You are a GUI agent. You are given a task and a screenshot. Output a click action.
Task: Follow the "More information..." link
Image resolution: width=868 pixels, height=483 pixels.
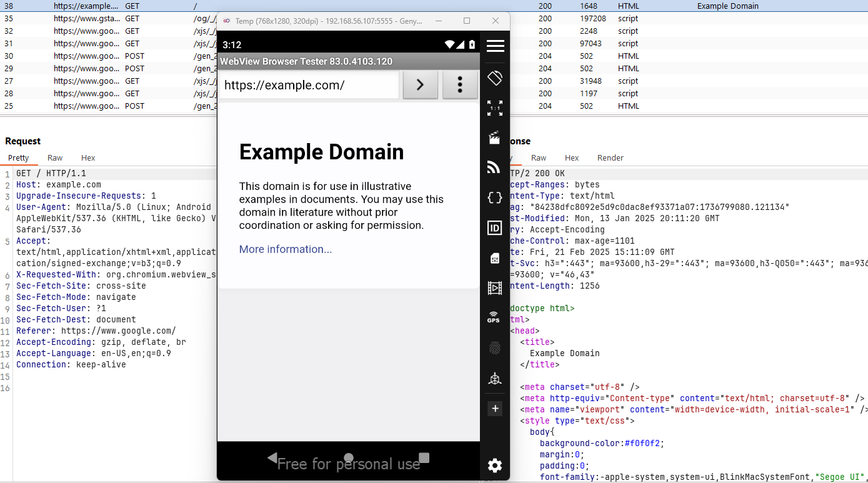[x=286, y=249]
